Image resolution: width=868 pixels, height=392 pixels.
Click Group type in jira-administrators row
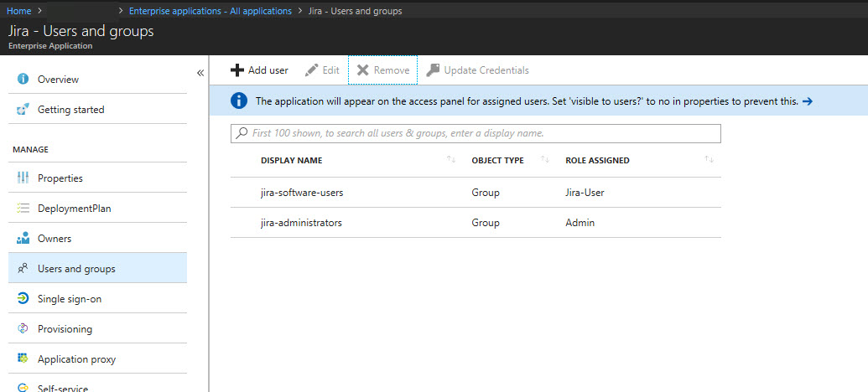click(486, 223)
